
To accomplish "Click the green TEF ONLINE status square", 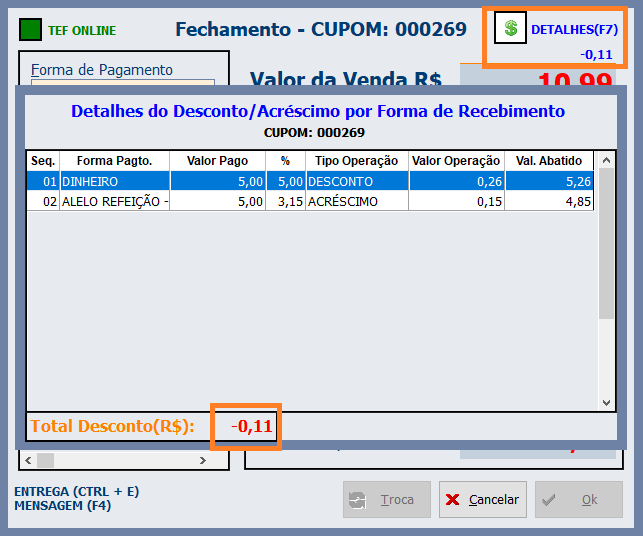I will coord(31,30).
